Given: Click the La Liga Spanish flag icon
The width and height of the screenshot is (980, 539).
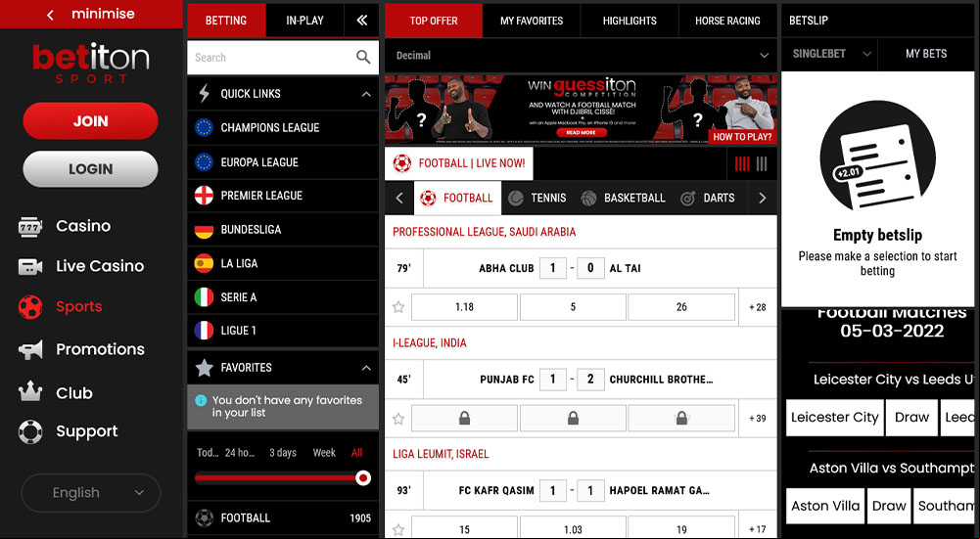Looking at the screenshot, I should click(204, 263).
